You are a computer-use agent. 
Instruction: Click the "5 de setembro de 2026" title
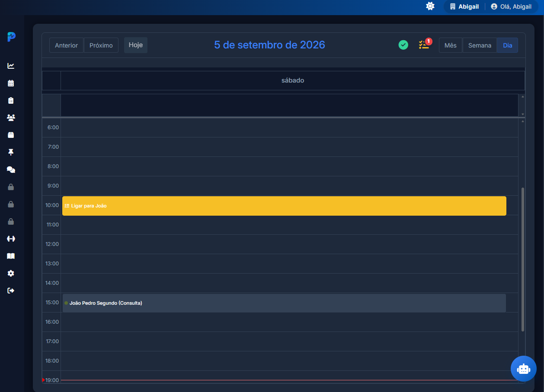[270, 45]
